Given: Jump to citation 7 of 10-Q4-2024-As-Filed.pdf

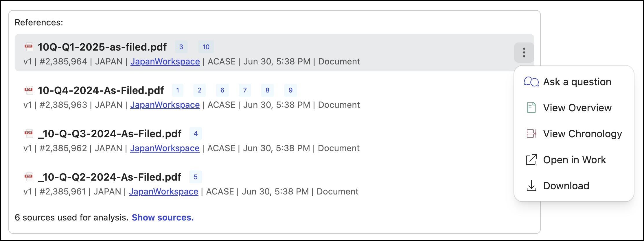Looking at the screenshot, I should click(x=245, y=90).
